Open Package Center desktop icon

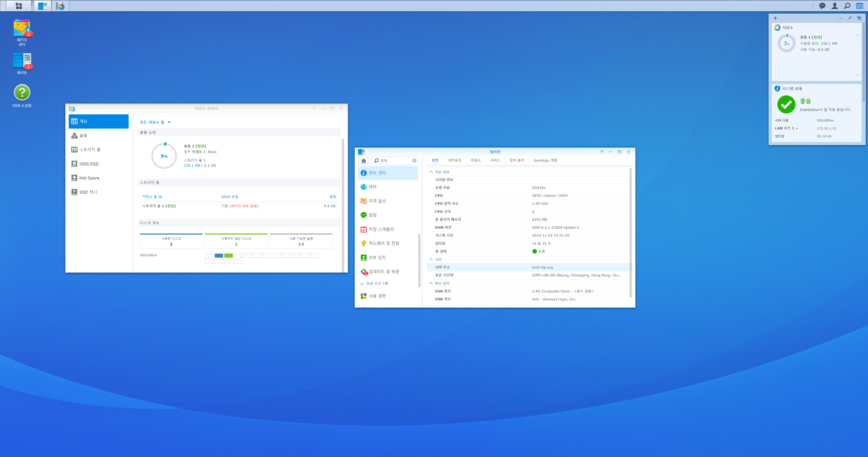coord(22,28)
